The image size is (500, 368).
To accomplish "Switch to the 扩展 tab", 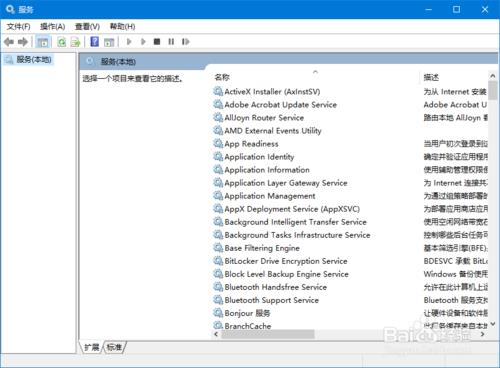I will tap(91, 347).
